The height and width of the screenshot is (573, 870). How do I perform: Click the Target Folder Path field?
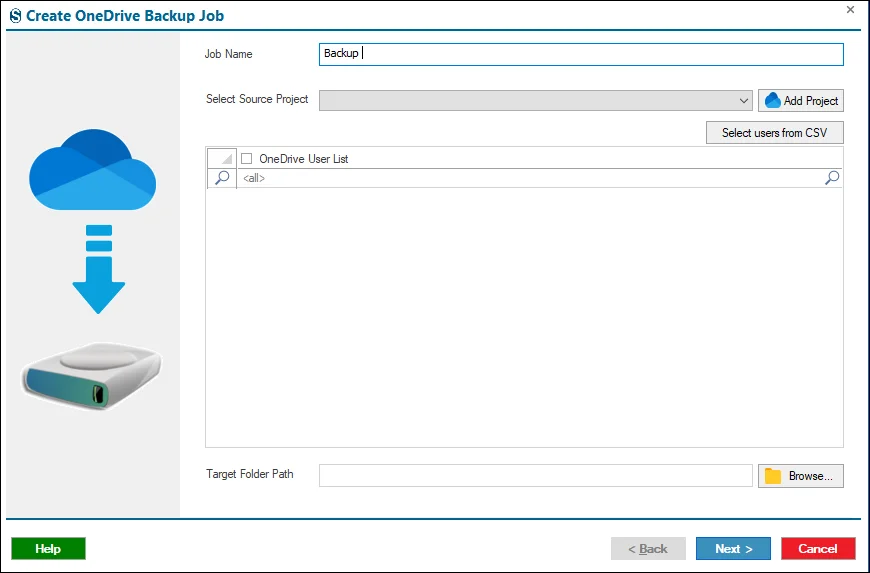click(535, 475)
